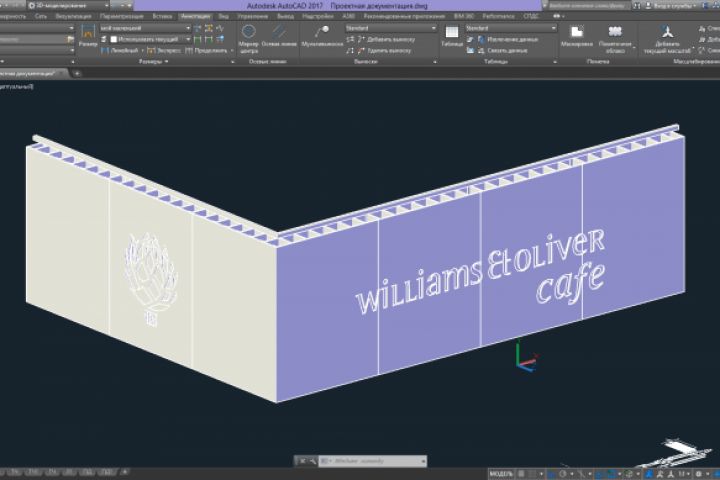The height and width of the screenshot is (480, 720).
Task: Create a Мультивыноска multileader
Action: coord(322,36)
